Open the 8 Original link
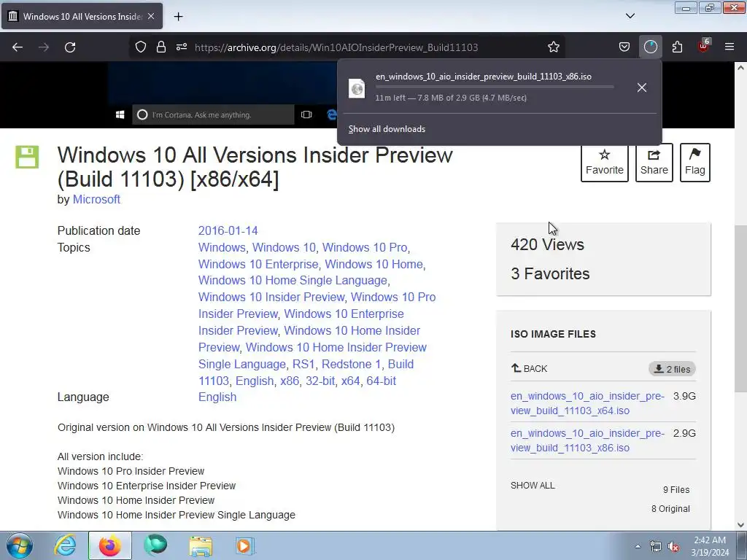747x560 pixels. (x=670, y=509)
